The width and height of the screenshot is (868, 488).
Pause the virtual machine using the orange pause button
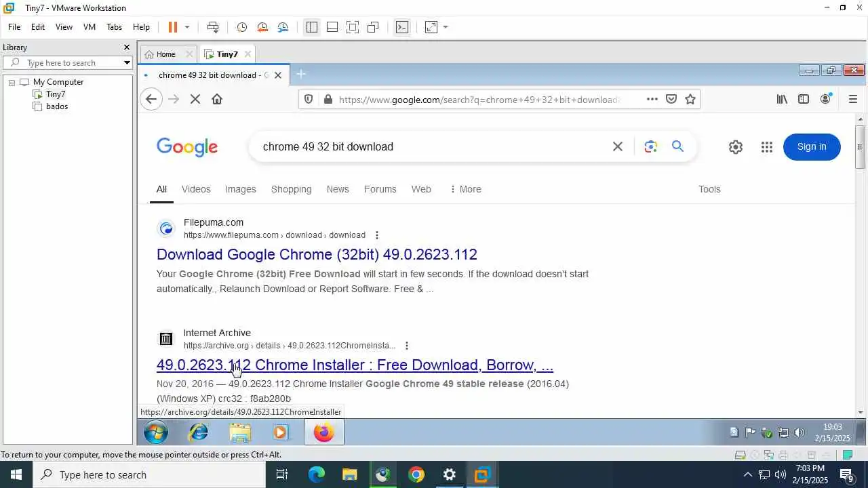(172, 27)
